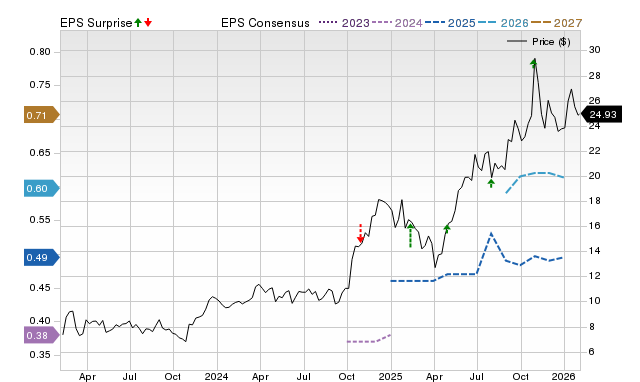Select the 2026 EPS consensus legend entry

click(x=503, y=23)
